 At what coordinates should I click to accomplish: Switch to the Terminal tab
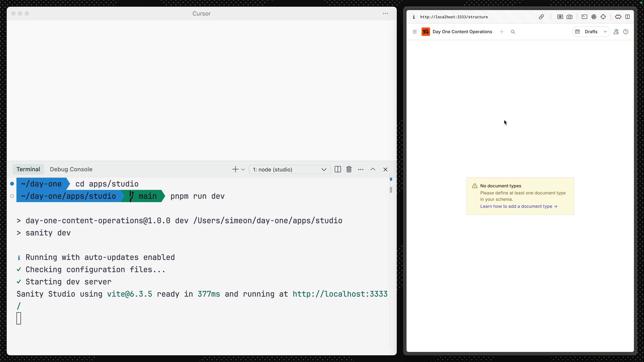click(28, 169)
